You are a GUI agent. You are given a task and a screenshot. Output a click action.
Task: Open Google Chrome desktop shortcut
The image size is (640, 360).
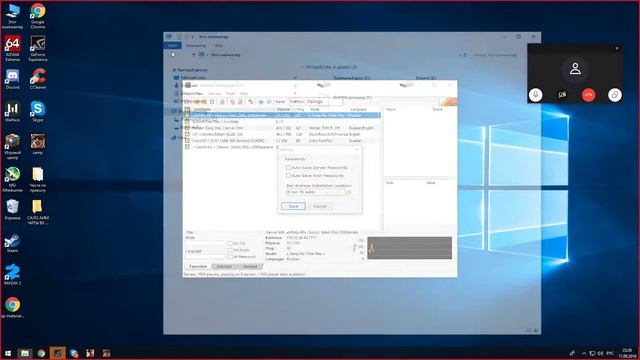[38, 16]
